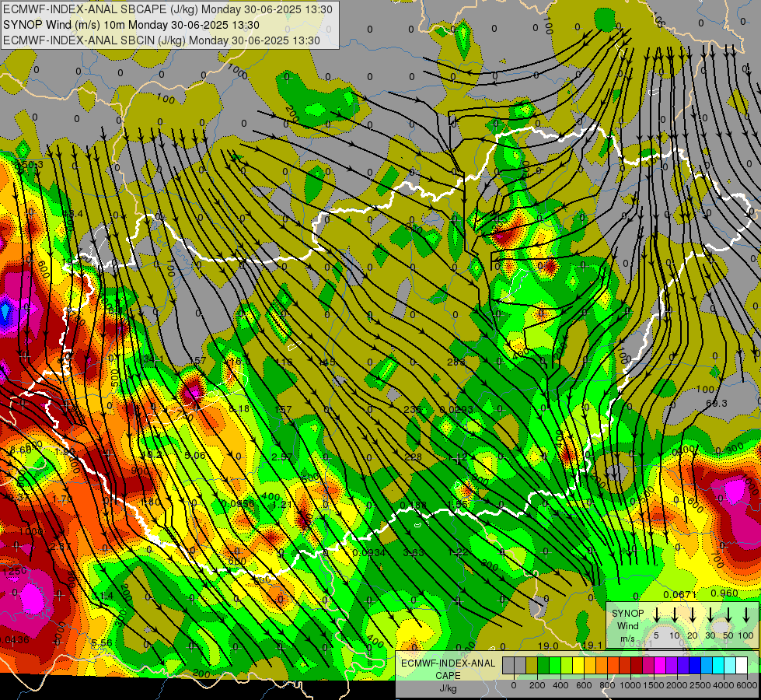Click the '1.55' value on the map
Viewport: 761px width, 700px height.
point(458,504)
